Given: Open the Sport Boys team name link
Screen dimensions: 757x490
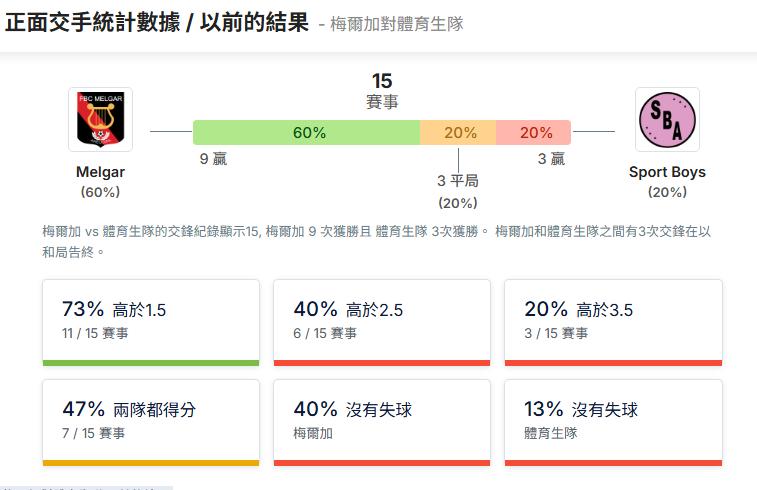Looking at the screenshot, I should [667, 172].
